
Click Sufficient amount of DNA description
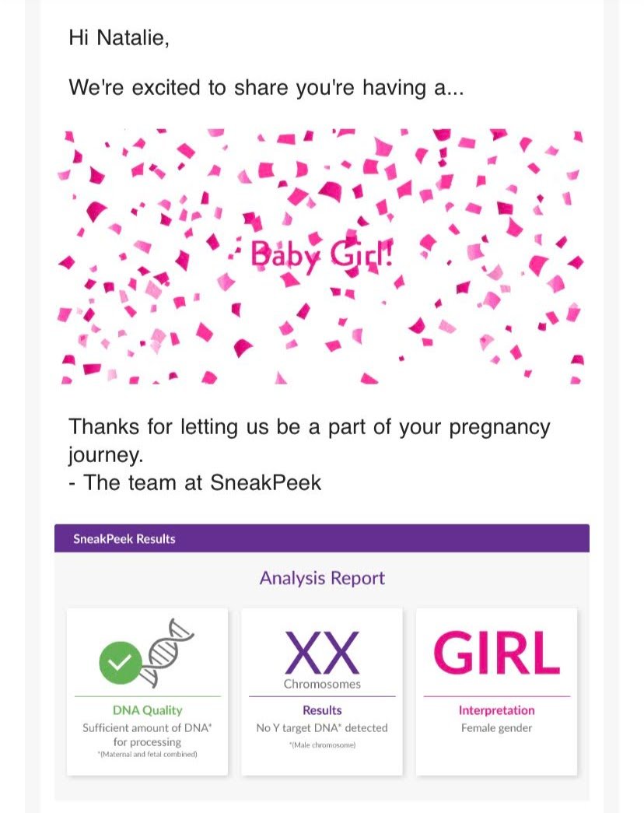(148, 734)
